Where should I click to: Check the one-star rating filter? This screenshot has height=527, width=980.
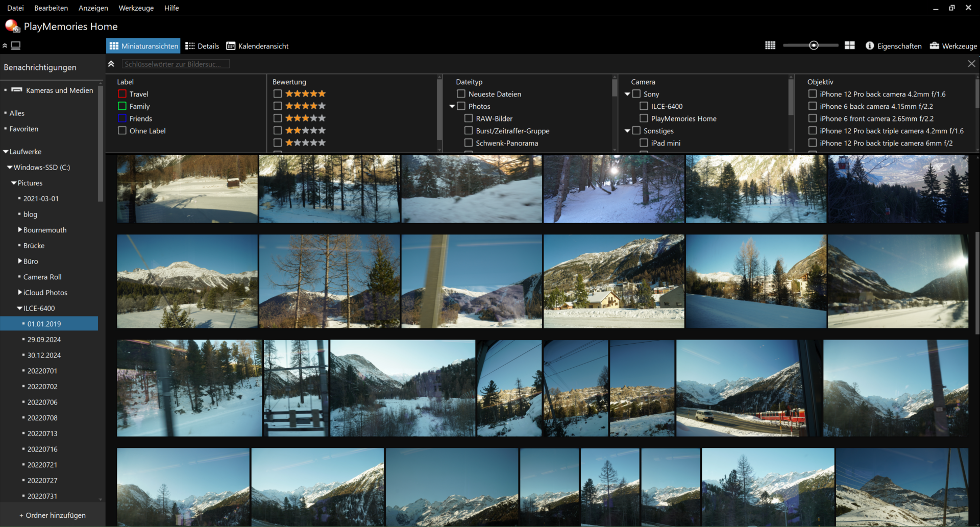(x=278, y=142)
